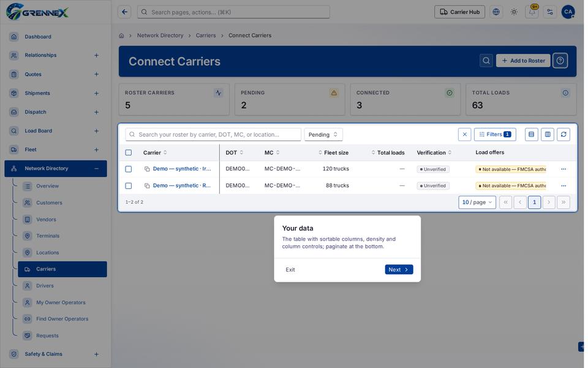
Task: Open the language globe icon
Action: click(496, 12)
